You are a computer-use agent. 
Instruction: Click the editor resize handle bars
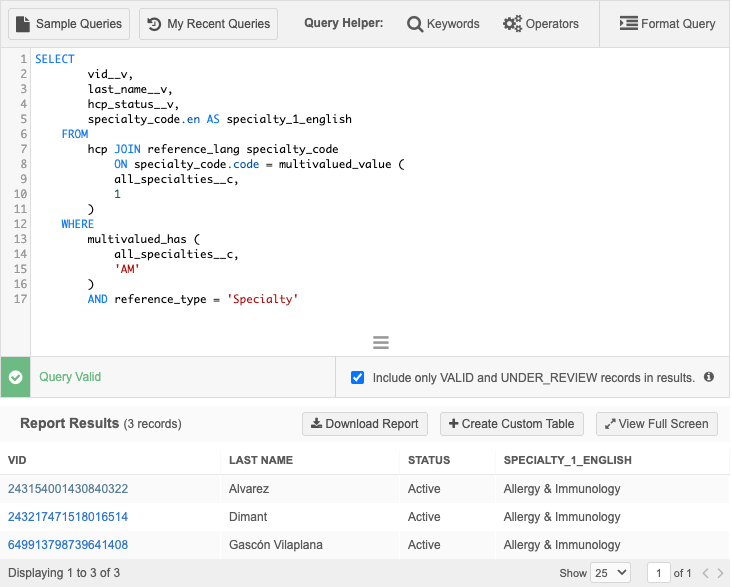[380, 342]
